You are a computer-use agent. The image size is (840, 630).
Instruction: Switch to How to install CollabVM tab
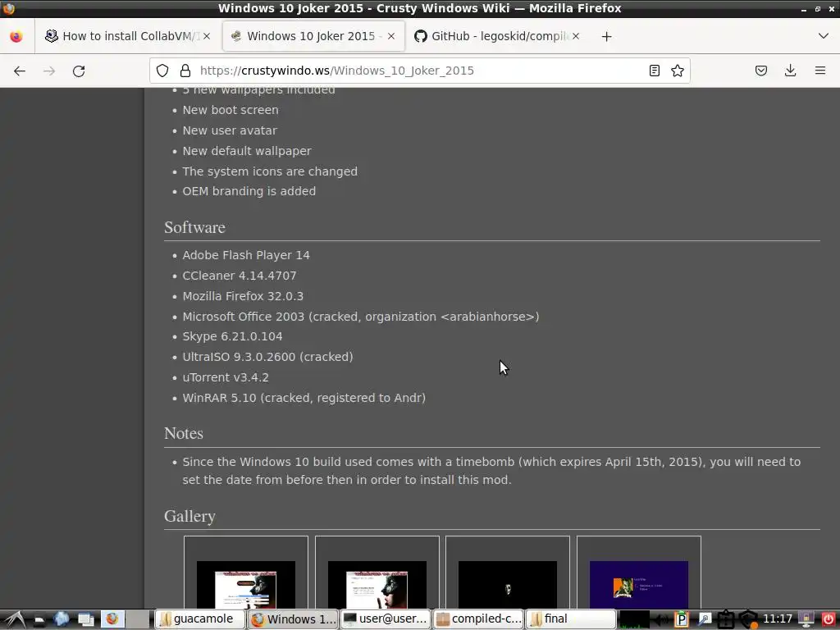pyautogui.click(x=127, y=36)
